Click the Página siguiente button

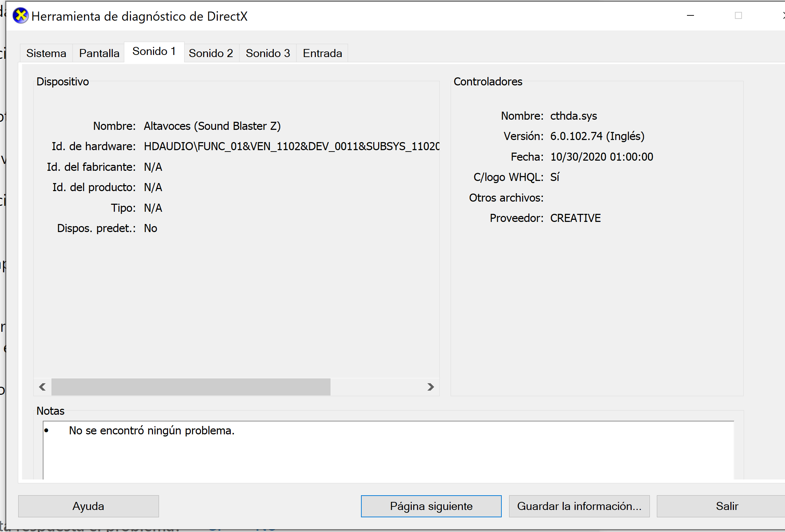[x=431, y=506]
